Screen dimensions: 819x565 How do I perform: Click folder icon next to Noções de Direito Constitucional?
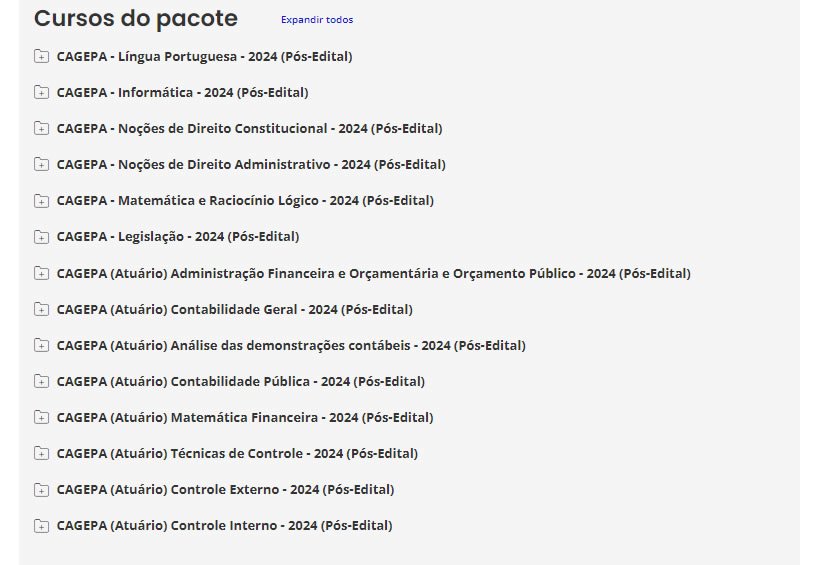pos(41,129)
